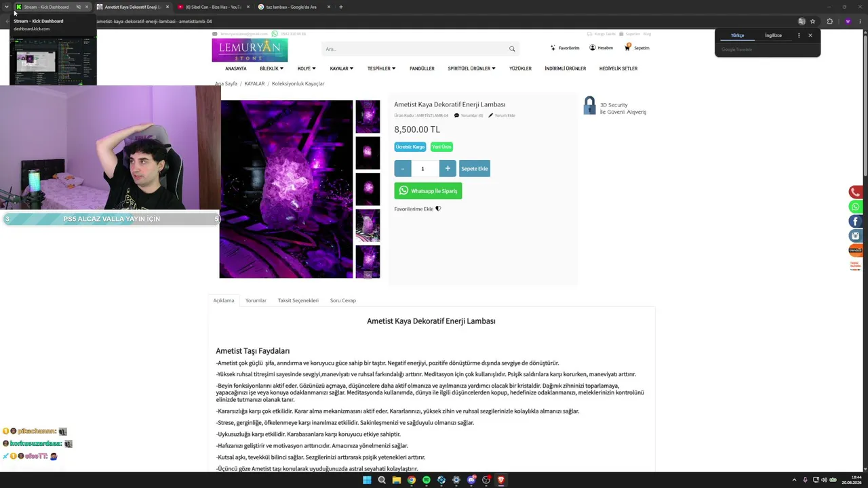Select İngilizce in the translate popup
This screenshot has height=488, width=868.
coord(773,35)
